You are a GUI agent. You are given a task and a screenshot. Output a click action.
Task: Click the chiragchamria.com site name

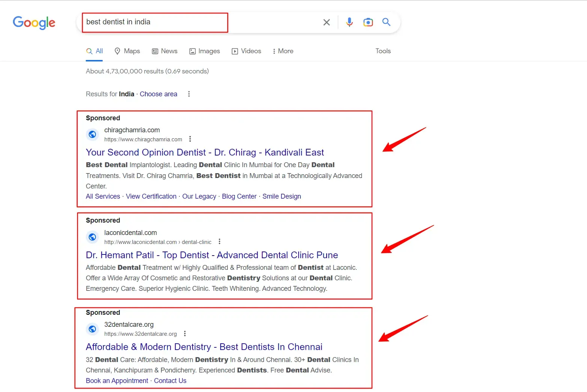tap(132, 130)
